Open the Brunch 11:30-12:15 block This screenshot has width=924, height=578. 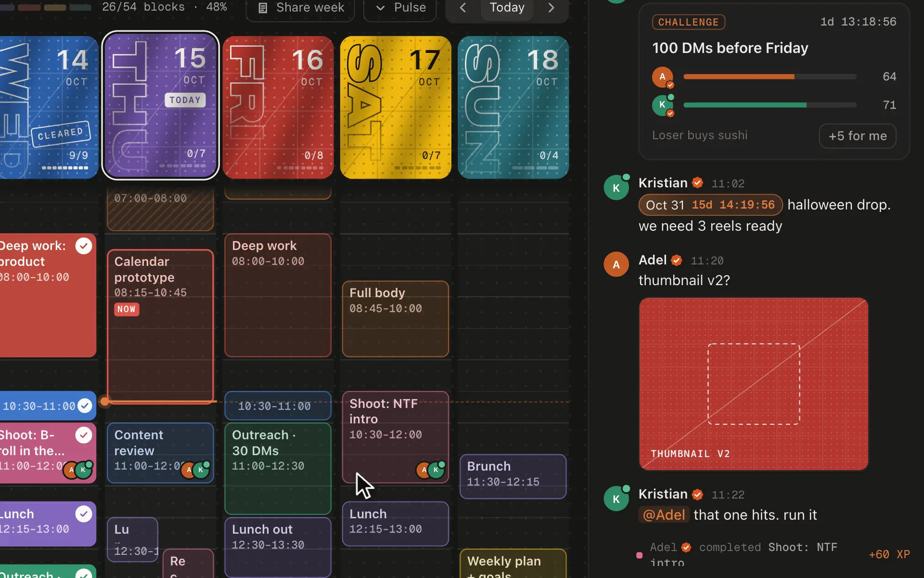[513, 476]
